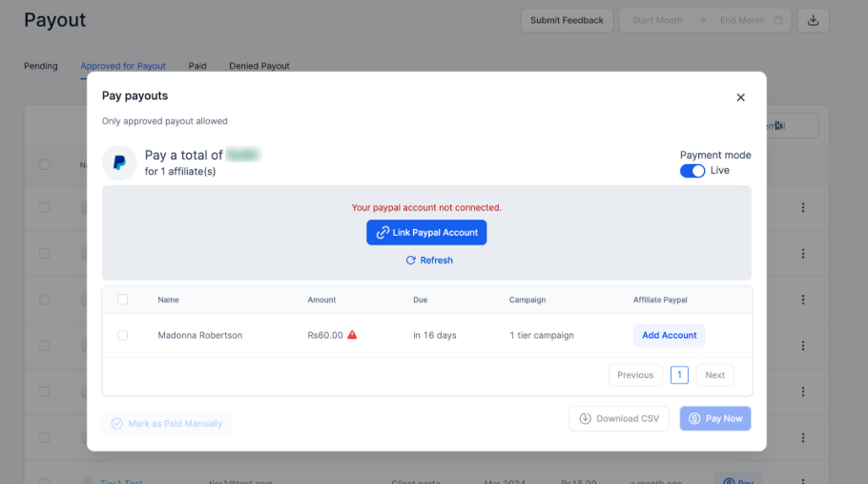Click the 'in 16 days' due cell
This screenshot has width=868, height=484.
435,335
